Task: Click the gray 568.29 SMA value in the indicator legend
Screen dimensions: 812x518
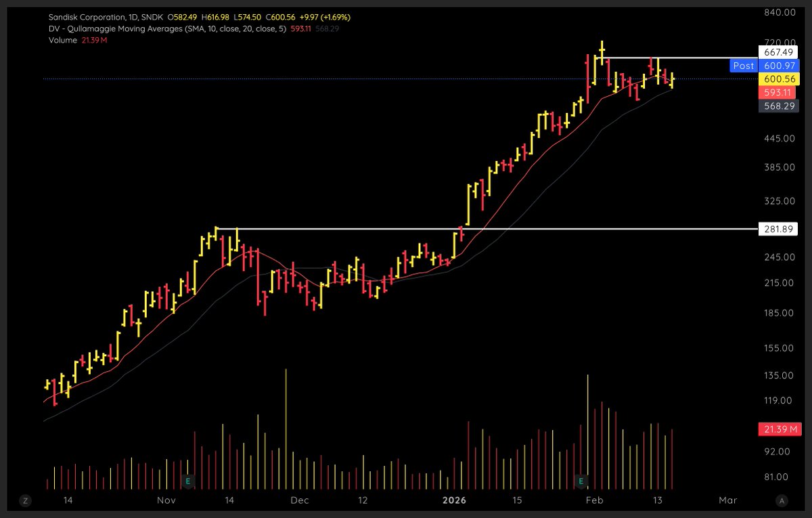Action: [x=329, y=28]
